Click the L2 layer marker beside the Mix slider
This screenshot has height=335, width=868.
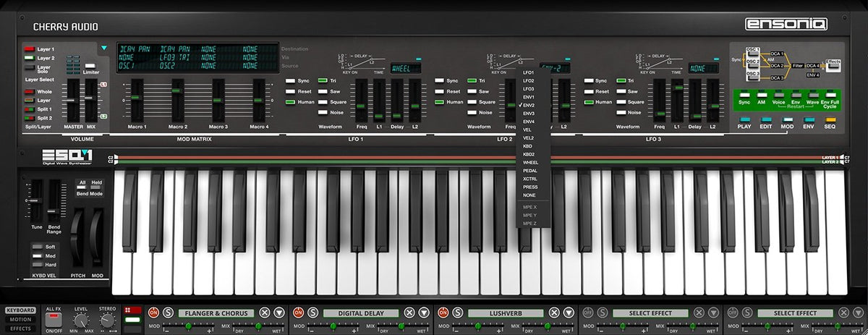pyautogui.click(x=104, y=116)
